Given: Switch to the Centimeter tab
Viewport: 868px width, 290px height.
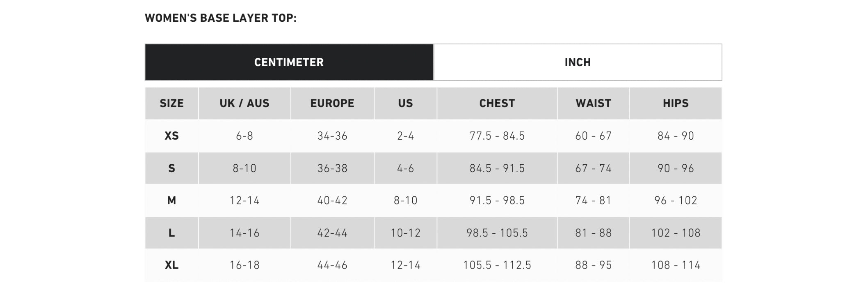Looking at the screenshot, I should click(x=289, y=62).
